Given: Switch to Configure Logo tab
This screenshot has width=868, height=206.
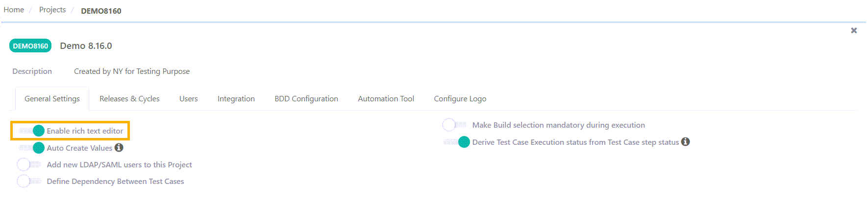Looking at the screenshot, I should pos(460,99).
